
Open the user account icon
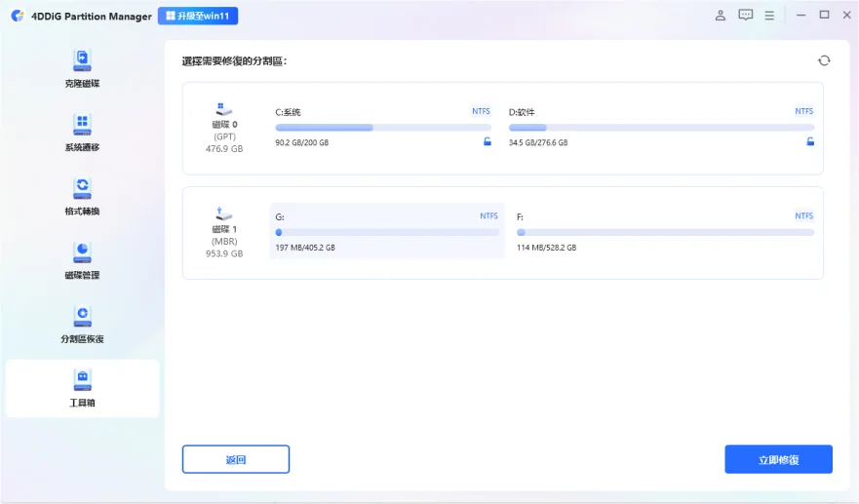pyautogui.click(x=721, y=16)
